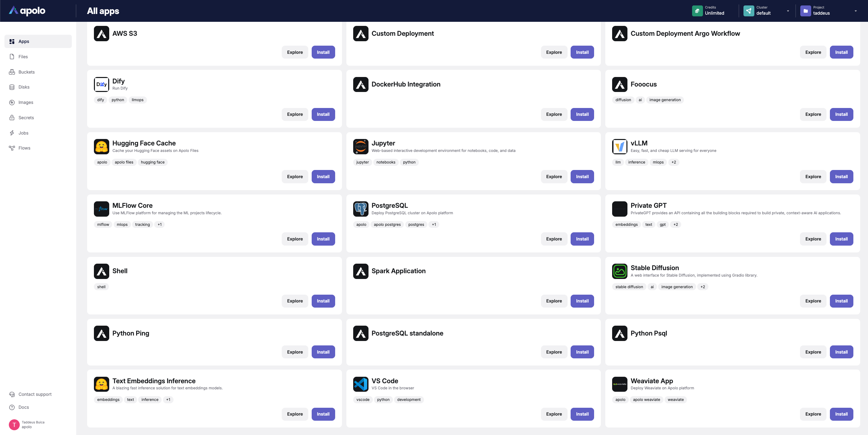Viewport: 868px width, 435px height.
Task: Click the PostgreSQL elephant icon
Action: 361,209
